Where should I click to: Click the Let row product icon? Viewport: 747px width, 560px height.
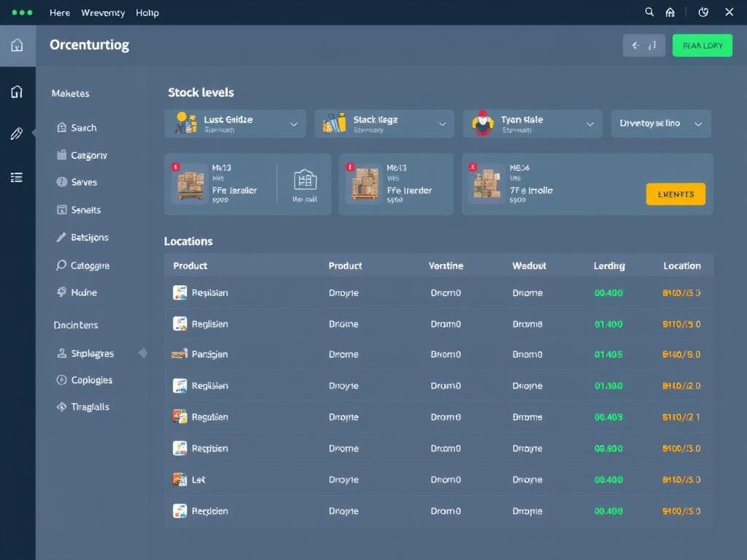click(179, 479)
